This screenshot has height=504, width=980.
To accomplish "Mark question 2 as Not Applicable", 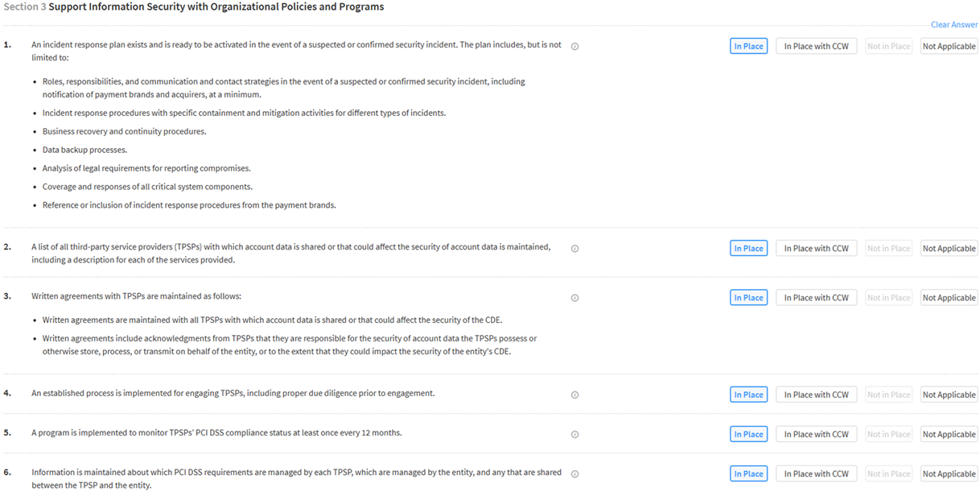I will point(949,249).
